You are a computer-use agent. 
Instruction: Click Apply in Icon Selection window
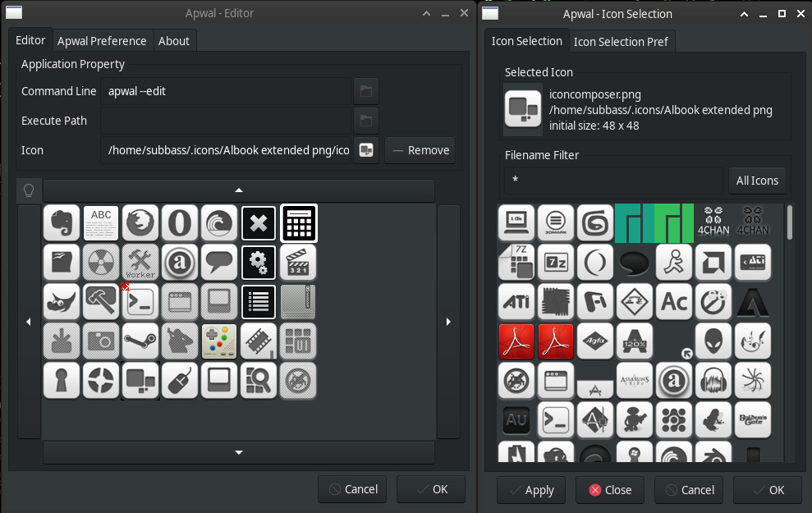[x=531, y=490]
